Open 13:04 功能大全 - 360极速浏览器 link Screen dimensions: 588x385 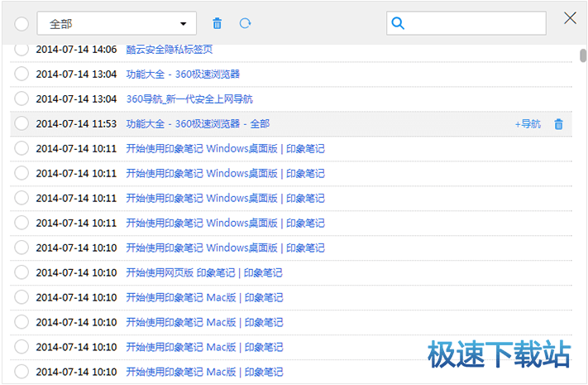(183, 74)
